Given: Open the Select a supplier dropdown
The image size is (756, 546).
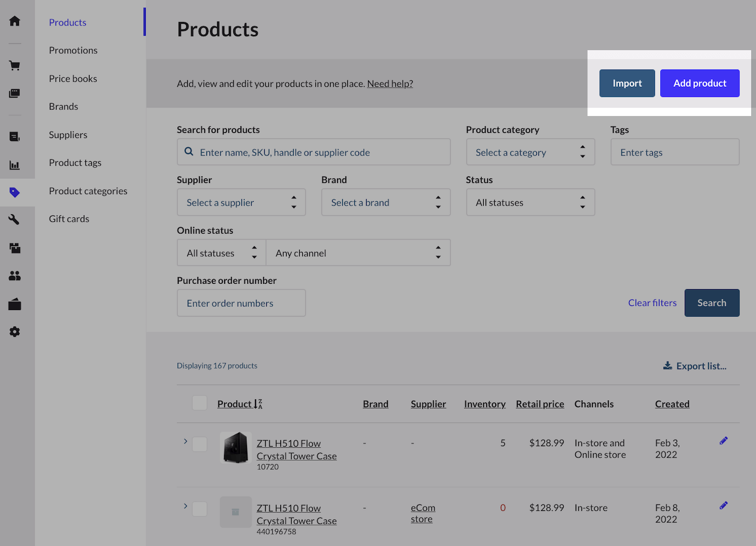Looking at the screenshot, I should (x=241, y=202).
